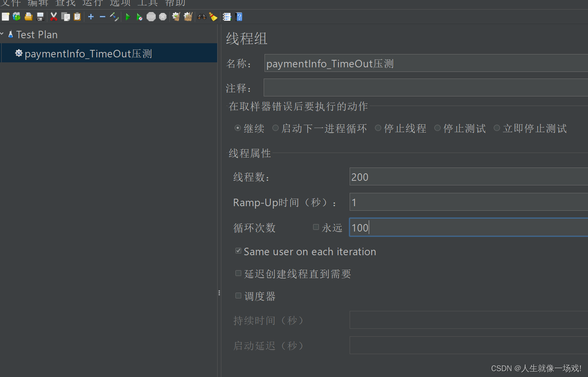Open the Function Helper dialog icon
This screenshot has height=377, width=588.
(227, 17)
